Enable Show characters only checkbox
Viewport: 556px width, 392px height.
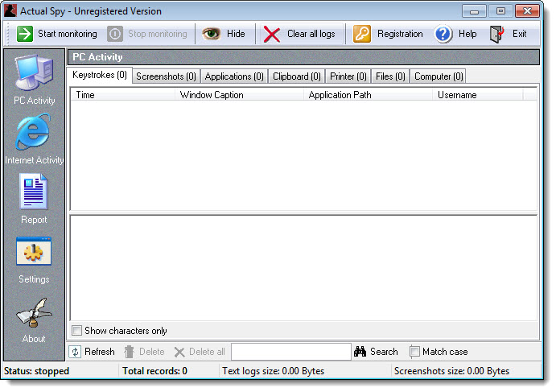pos(76,331)
